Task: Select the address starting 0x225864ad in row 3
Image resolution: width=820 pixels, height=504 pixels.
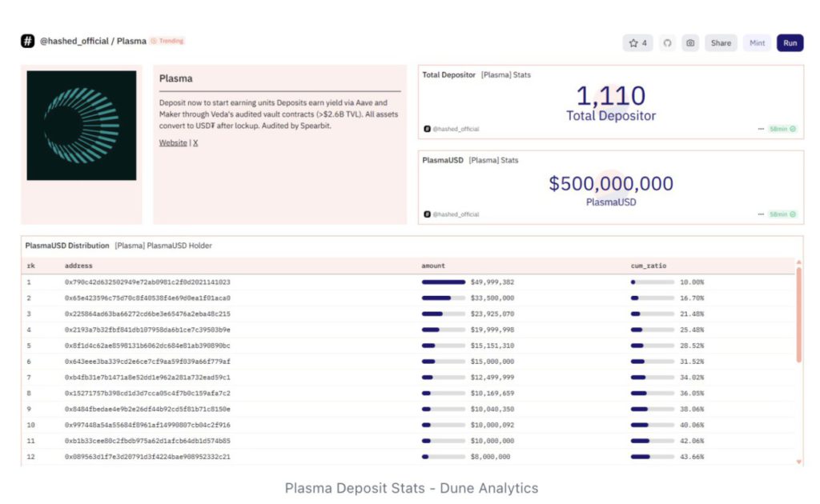Action: 147,314
